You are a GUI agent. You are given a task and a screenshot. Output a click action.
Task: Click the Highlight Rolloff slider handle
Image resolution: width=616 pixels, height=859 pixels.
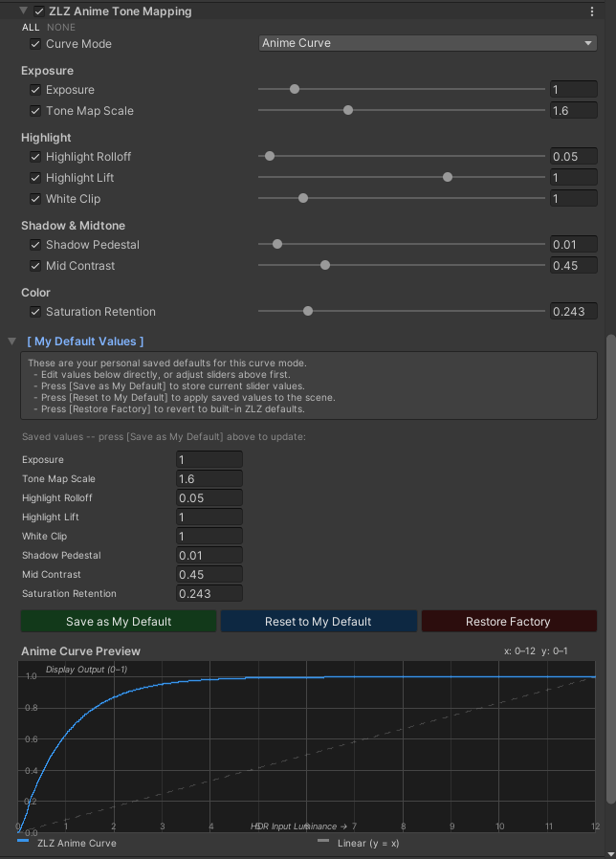pos(270,156)
